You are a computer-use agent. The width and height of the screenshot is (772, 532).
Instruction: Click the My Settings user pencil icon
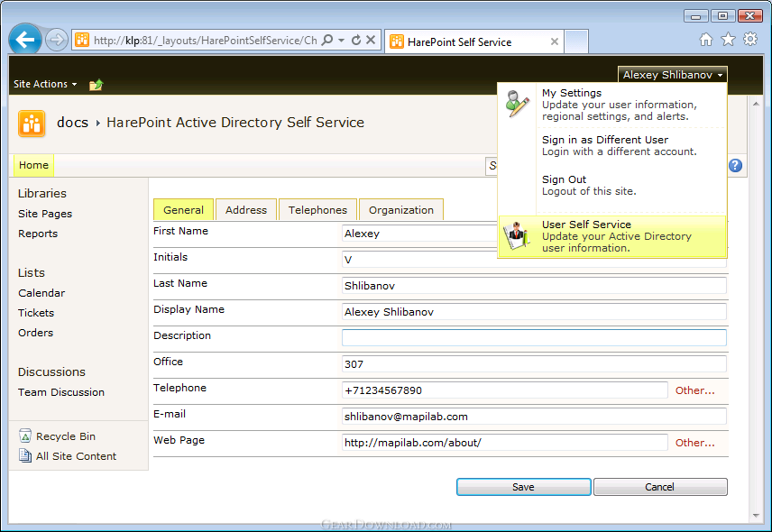click(517, 104)
